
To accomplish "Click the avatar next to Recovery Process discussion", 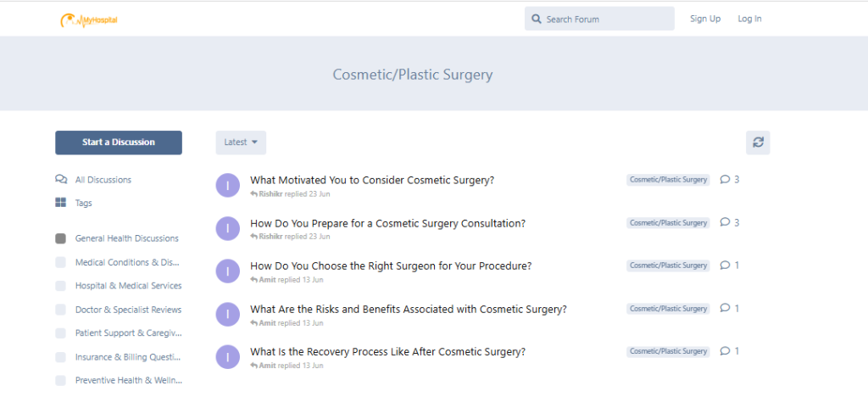I will [227, 357].
